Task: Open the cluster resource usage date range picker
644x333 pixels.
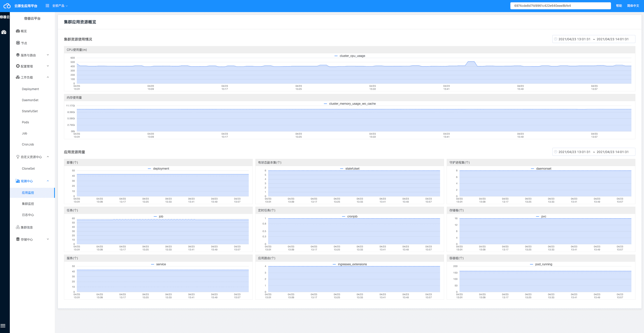Action: pos(594,39)
